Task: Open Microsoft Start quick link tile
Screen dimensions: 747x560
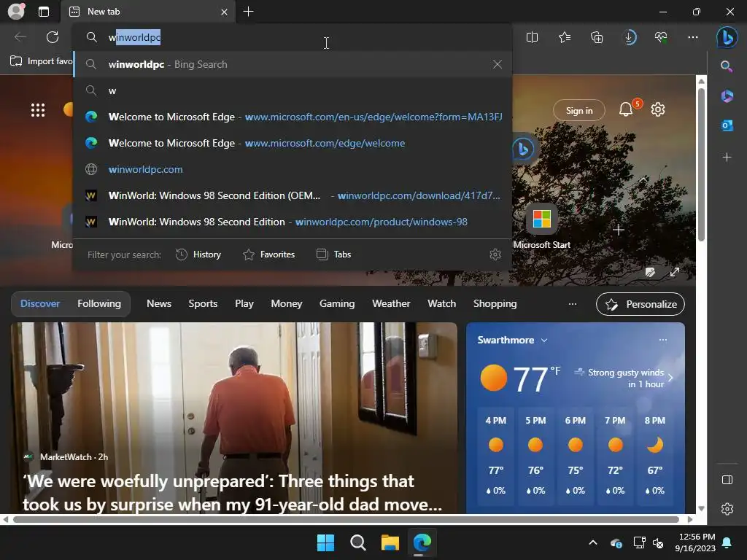Action: pos(542,227)
